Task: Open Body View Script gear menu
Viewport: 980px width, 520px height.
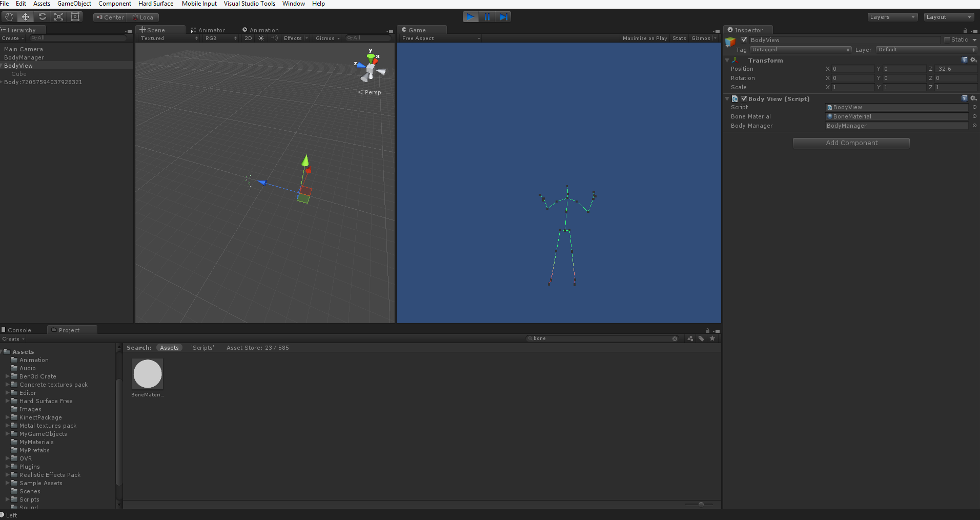Action: tap(973, 98)
